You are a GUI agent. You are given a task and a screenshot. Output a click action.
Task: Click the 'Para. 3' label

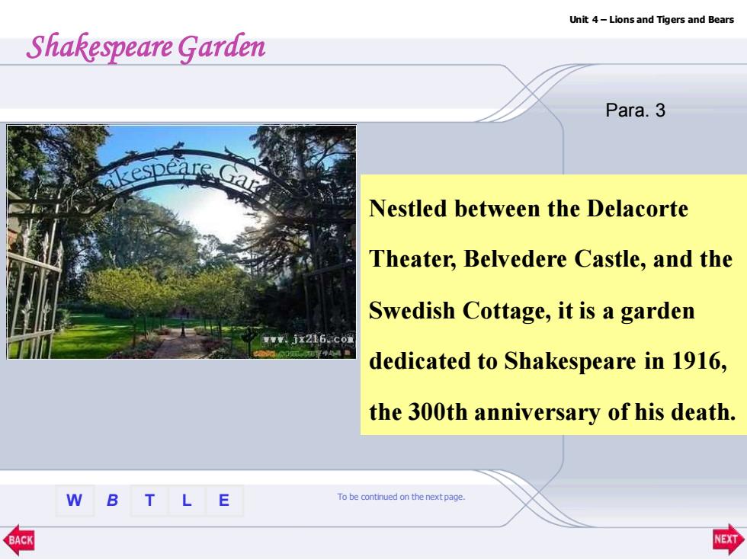click(635, 110)
